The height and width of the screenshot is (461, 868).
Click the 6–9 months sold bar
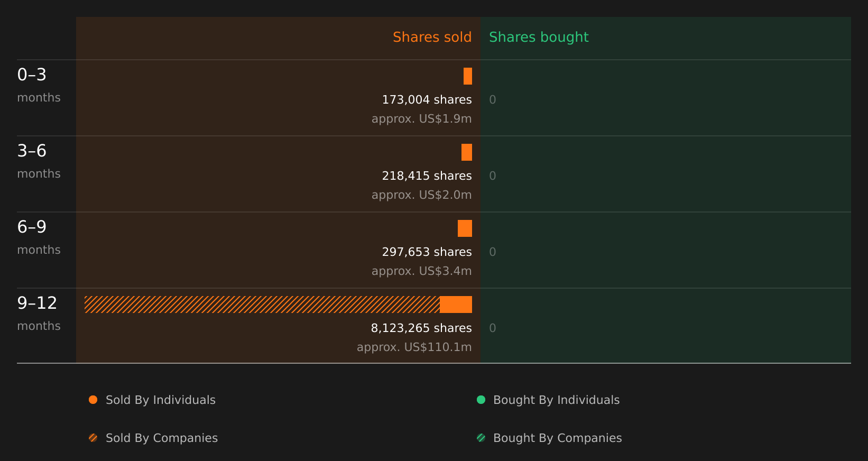[465, 228]
